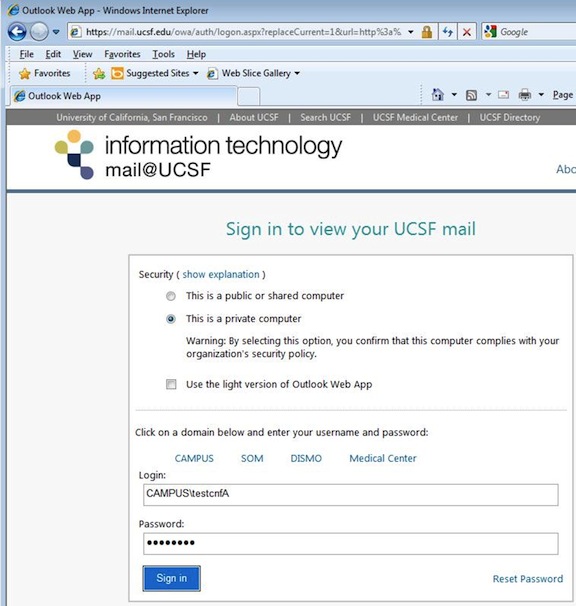Click into the Password input field
576x606 pixels.
coord(351,543)
